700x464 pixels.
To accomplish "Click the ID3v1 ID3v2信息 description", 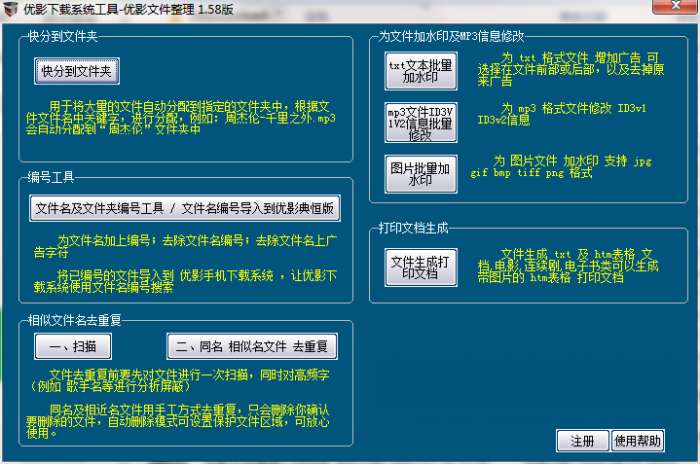I will [562, 114].
